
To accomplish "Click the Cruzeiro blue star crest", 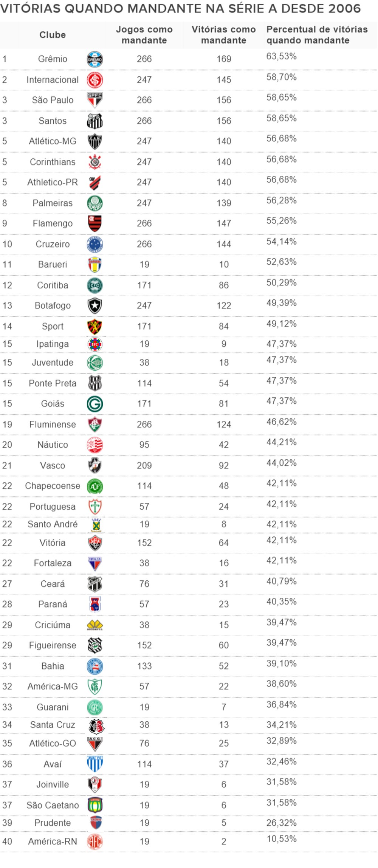I will point(94,244).
